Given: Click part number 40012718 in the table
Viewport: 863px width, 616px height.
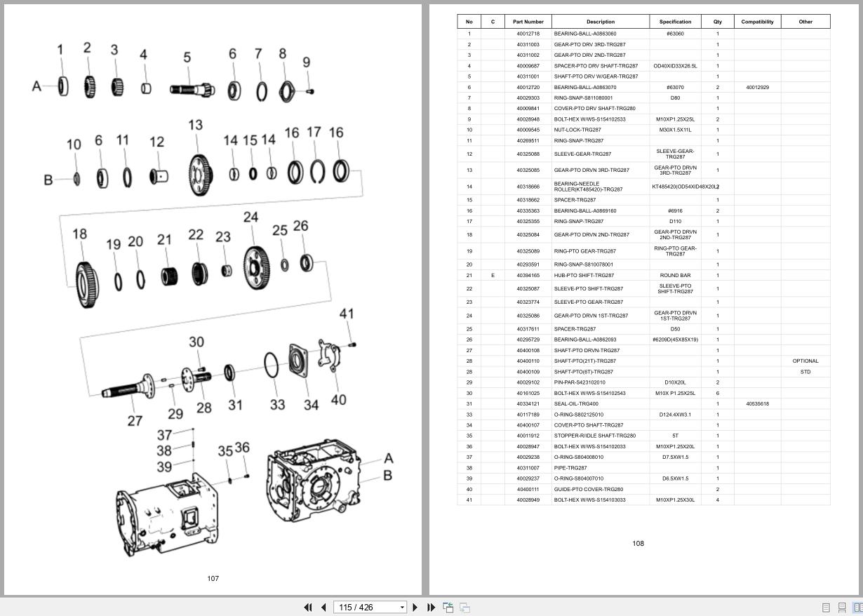Looking at the screenshot, I should [528, 34].
